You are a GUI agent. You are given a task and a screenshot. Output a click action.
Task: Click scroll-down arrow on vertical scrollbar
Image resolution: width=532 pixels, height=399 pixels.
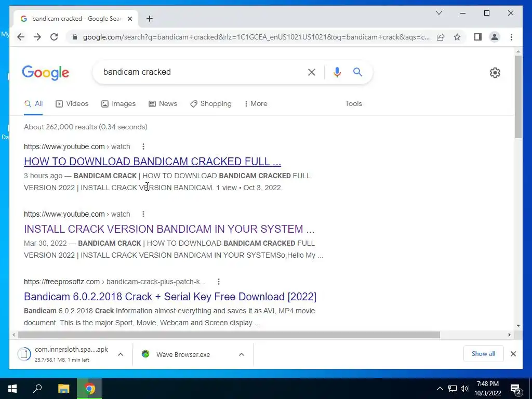(x=518, y=326)
